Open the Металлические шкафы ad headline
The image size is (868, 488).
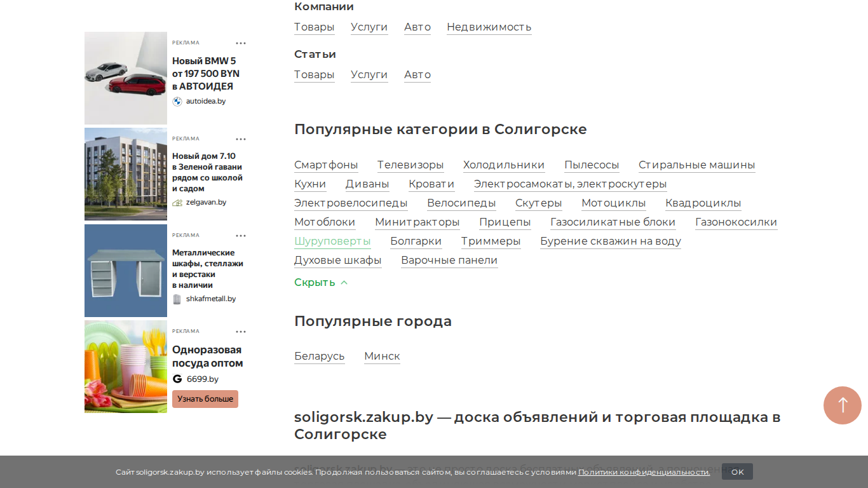208,269
